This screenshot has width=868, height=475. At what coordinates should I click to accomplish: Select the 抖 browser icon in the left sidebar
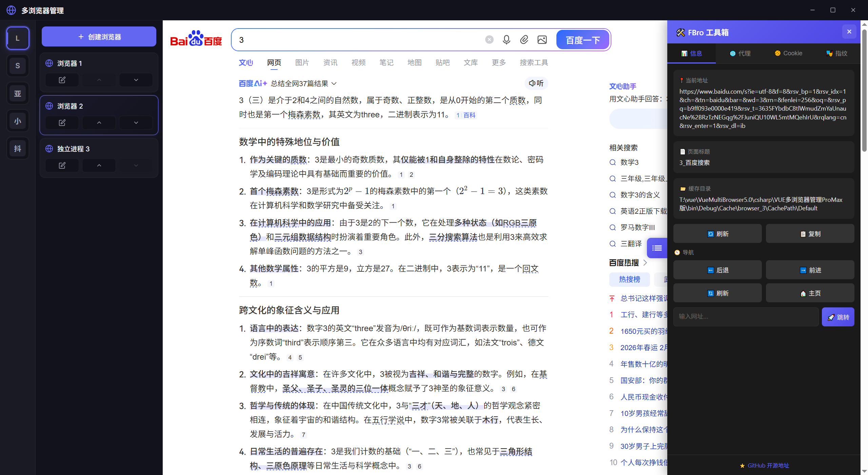tap(17, 148)
